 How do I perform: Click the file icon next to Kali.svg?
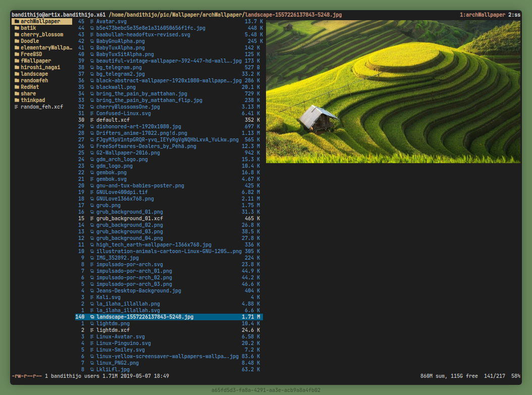[x=92, y=298]
